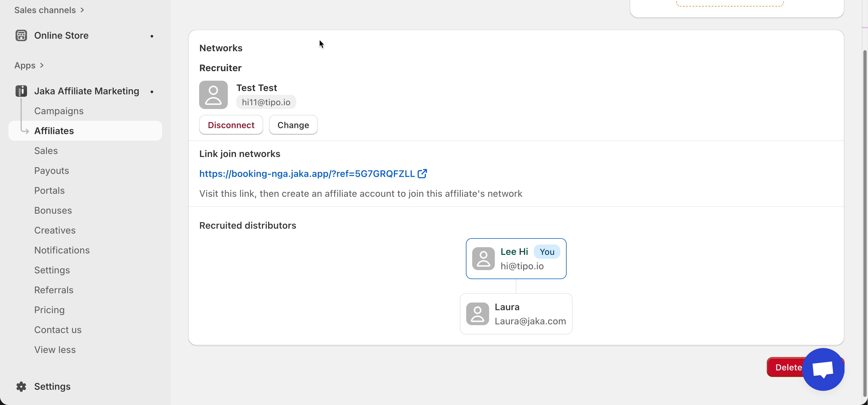Open external link icon next to referral URL
The width and height of the screenshot is (868, 405).
(x=422, y=173)
